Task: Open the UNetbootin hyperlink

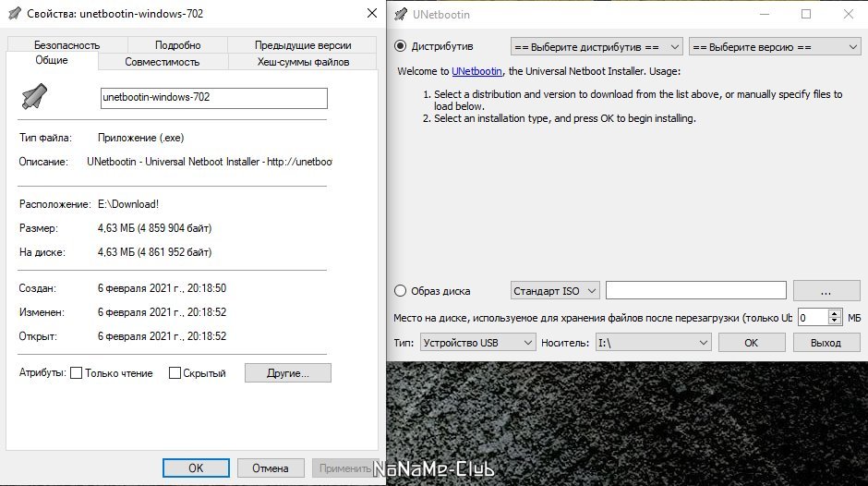Action: tap(476, 71)
